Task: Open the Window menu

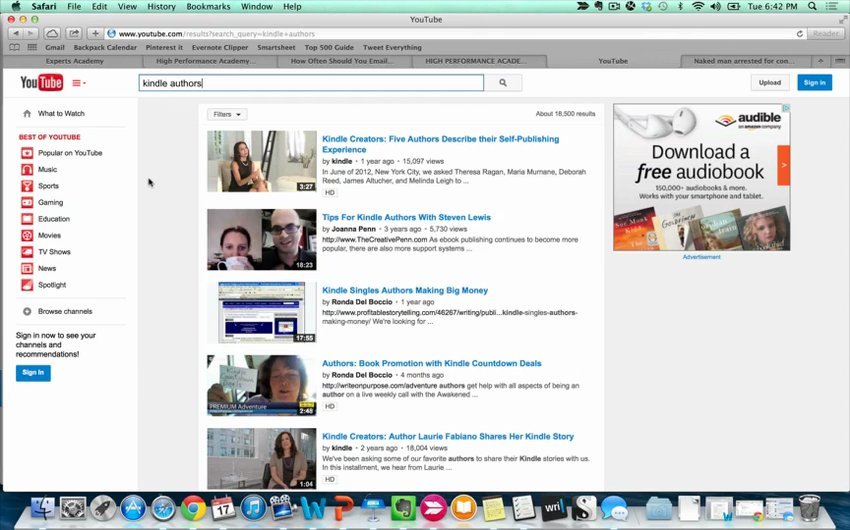Action: point(256,7)
